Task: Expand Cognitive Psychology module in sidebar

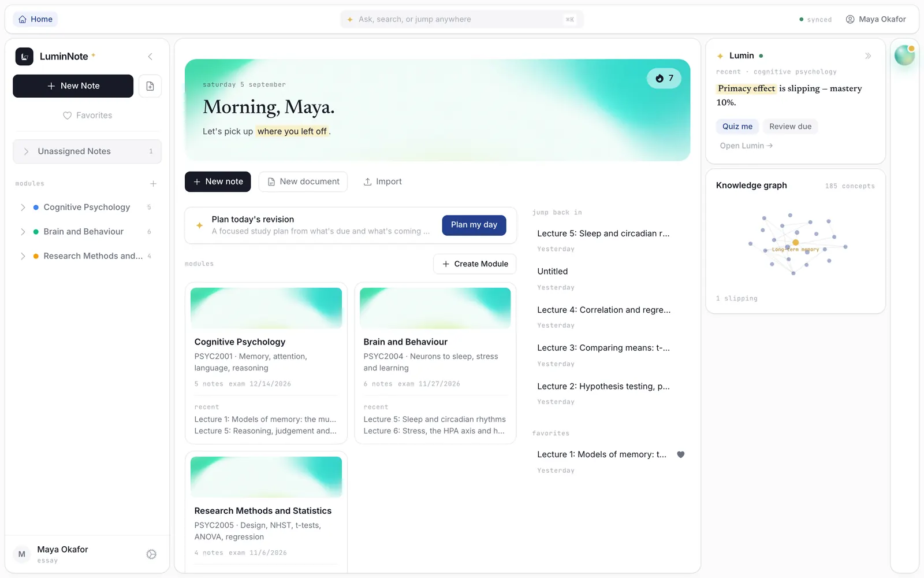Action: [23, 208]
